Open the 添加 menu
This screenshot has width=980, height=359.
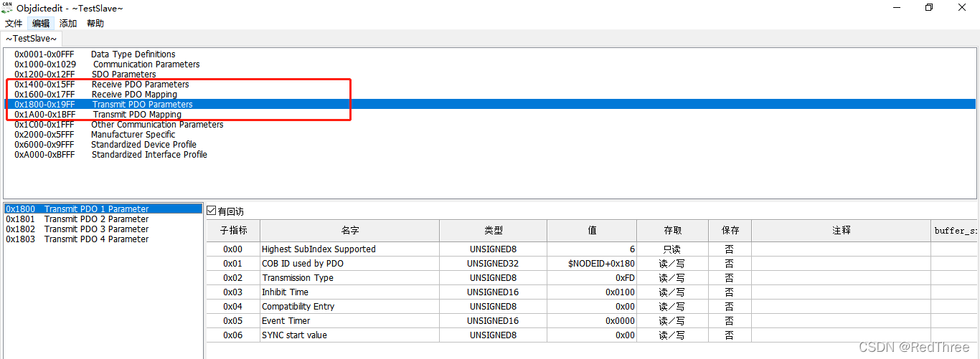coord(68,24)
